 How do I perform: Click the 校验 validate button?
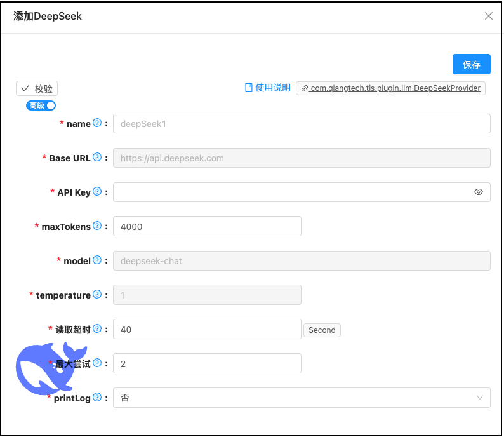click(x=37, y=89)
